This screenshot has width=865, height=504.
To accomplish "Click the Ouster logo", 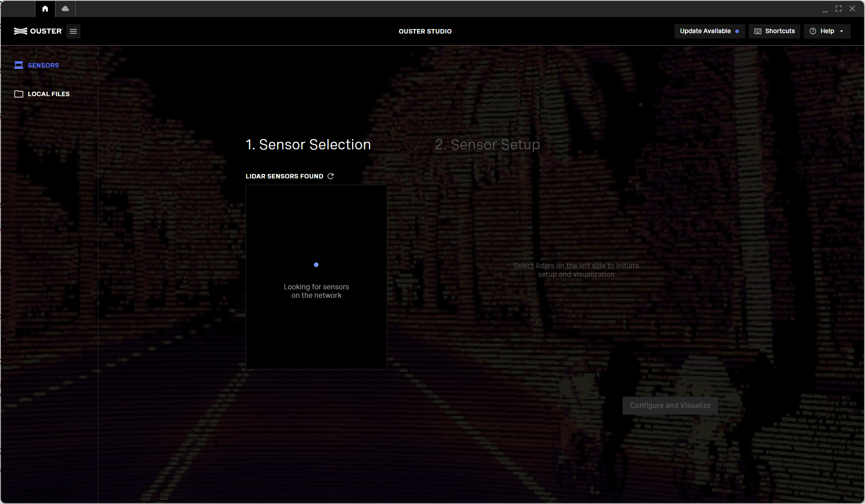I will click(x=38, y=31).
